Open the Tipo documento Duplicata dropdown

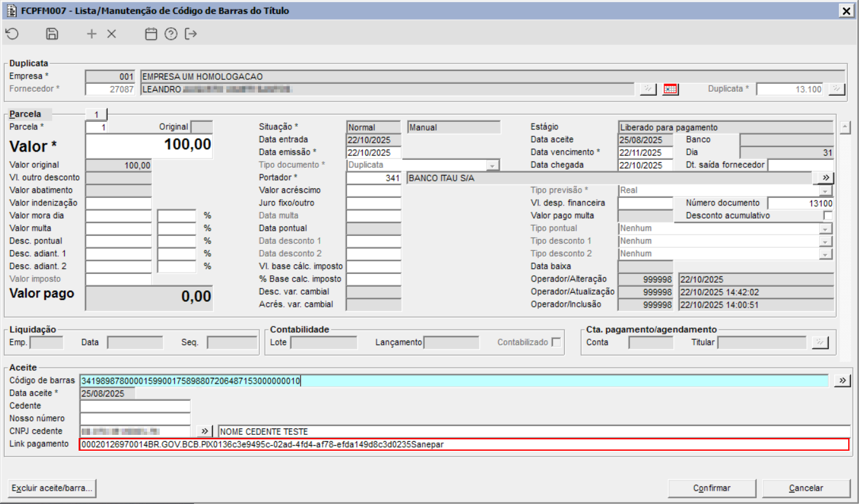coord(491,165)
